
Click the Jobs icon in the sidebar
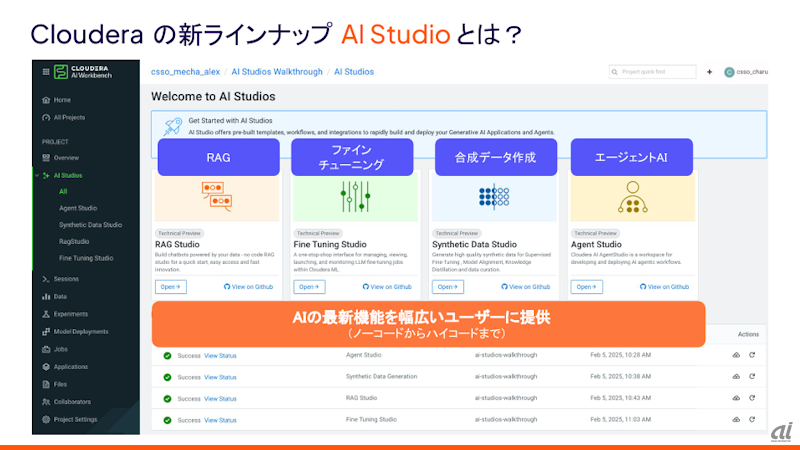46,349
